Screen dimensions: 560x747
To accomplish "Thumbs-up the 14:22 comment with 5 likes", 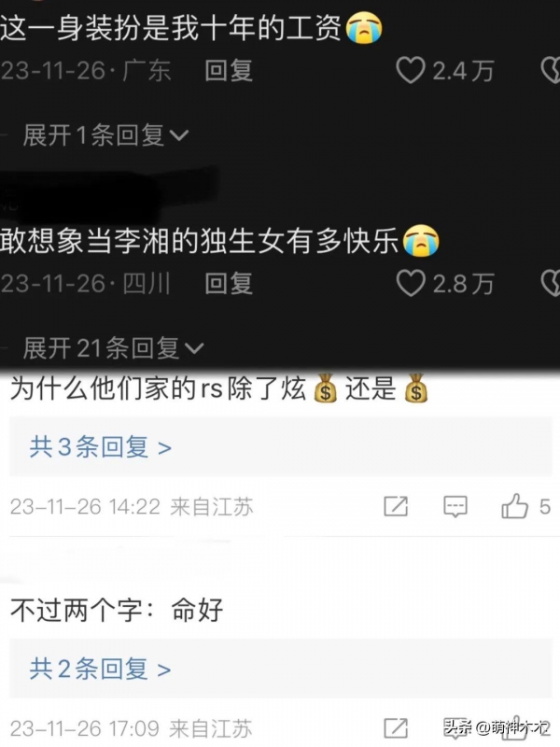I will click(515, 506).
